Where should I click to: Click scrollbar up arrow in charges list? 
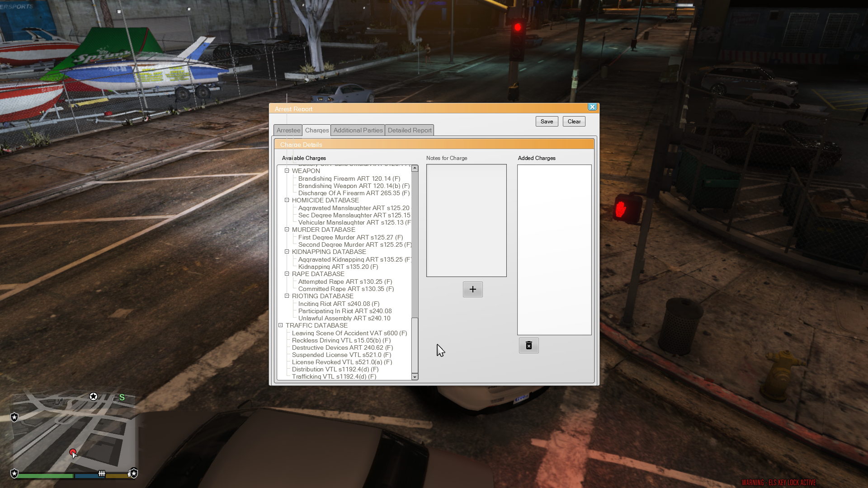click(x=415, y=168)
